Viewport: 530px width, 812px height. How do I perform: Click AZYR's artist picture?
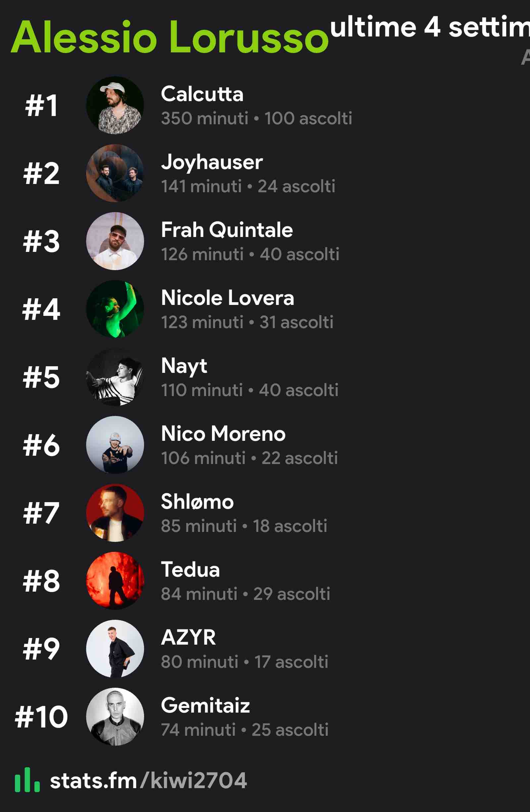tap(115, 648)
